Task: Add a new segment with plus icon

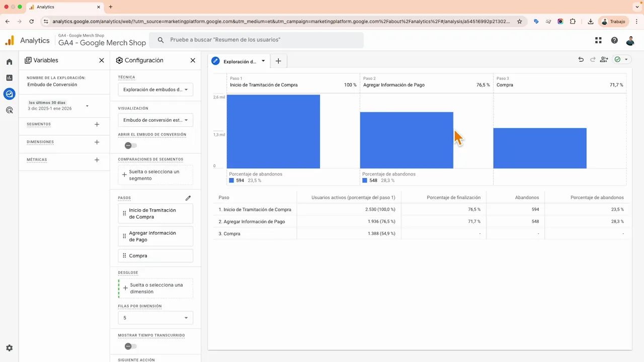Action: coord(97,124)
